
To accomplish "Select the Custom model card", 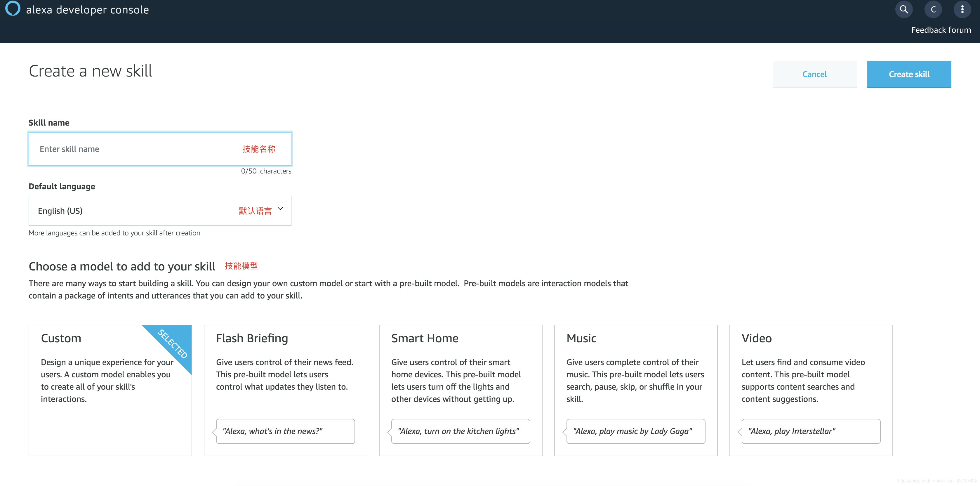I will coord(110,390).
